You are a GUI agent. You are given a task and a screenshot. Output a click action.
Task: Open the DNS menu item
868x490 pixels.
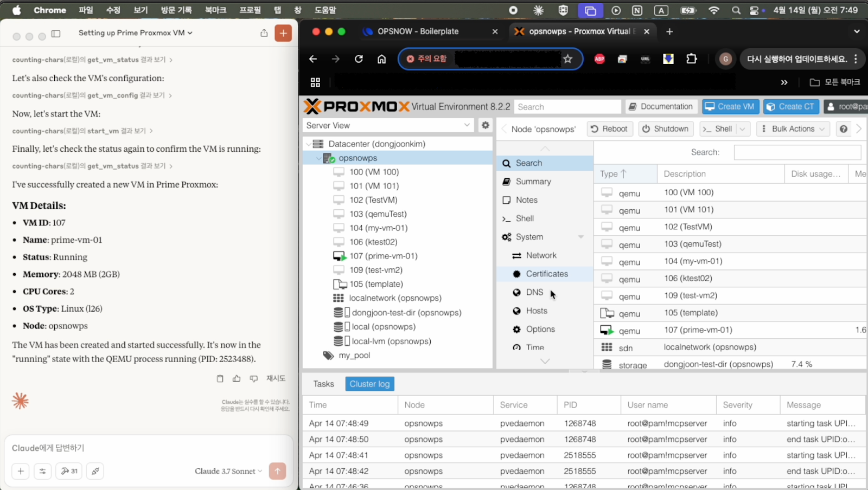coord(545,292)
